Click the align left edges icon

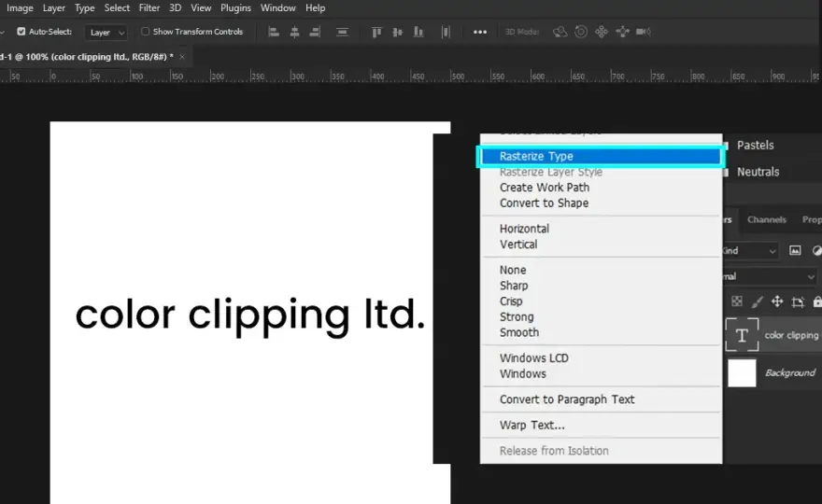[x=273, y=32]
